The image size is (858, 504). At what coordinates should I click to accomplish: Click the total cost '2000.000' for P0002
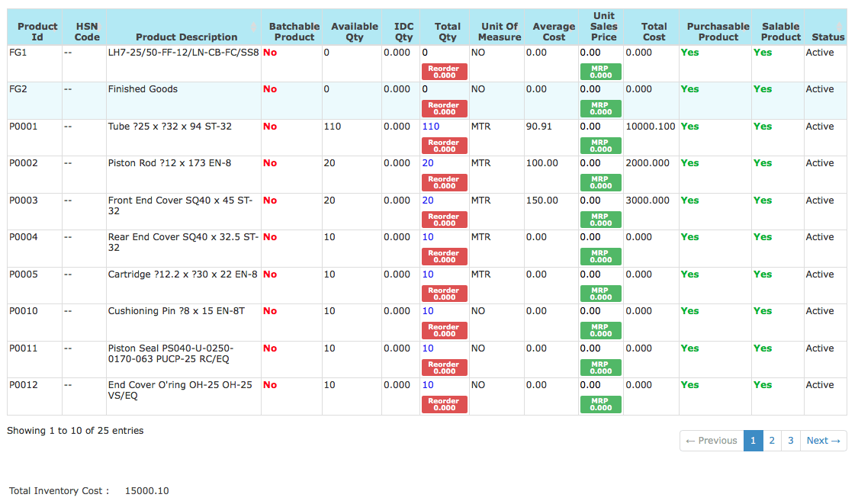[x=648, y=163]
